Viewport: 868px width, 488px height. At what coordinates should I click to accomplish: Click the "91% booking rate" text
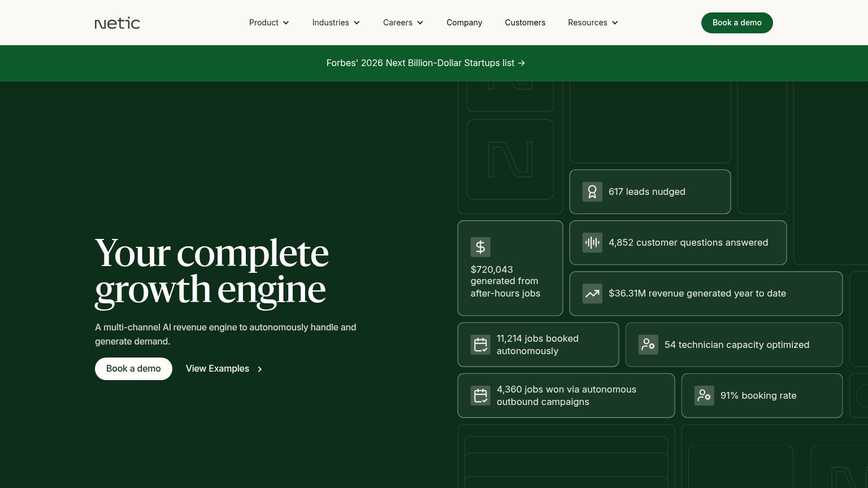(x=758, y=395)
